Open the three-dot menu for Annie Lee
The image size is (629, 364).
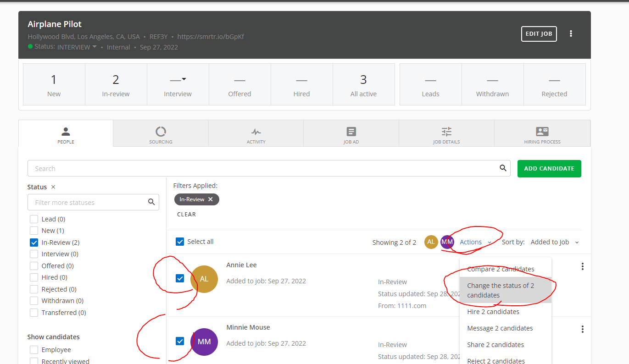pos(582,266)
